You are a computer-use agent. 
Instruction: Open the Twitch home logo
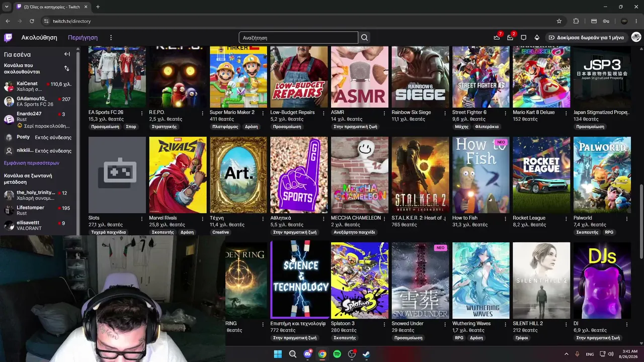[x=8, y=38]
